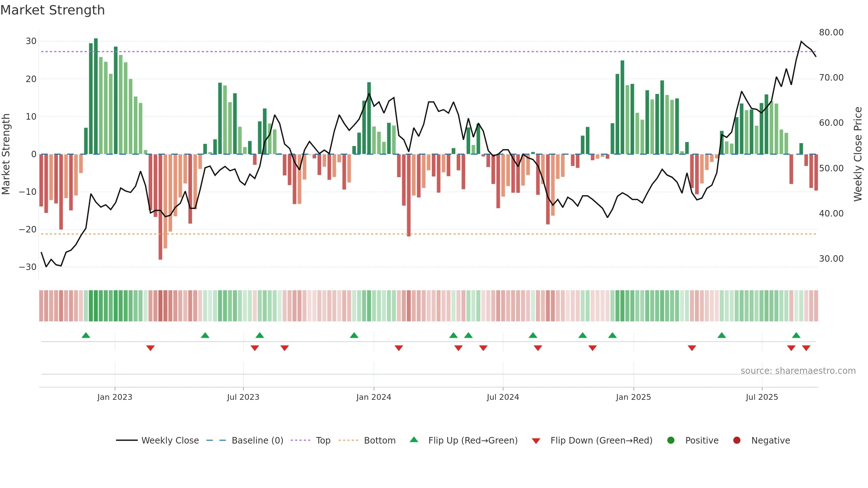Click the Jan 2023 x-axis label
The image size is (868, 488).
(115, 397)
